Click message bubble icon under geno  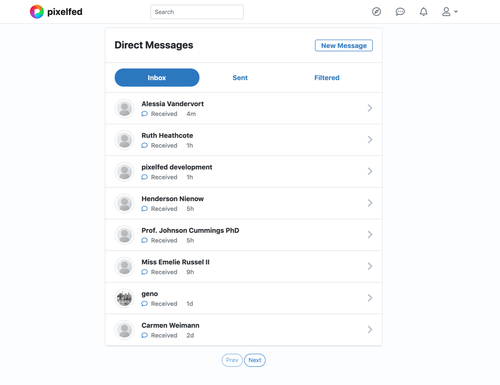(144, 304)
